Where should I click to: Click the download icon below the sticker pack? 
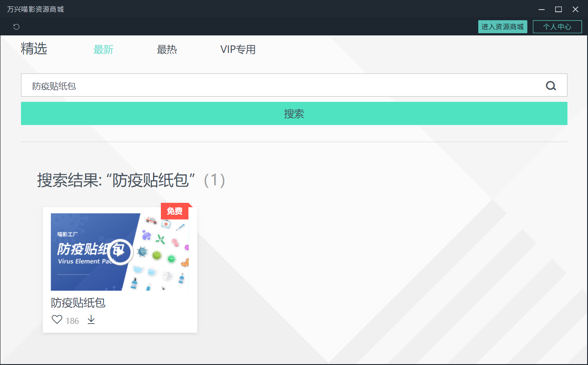(x=91, y=320)
